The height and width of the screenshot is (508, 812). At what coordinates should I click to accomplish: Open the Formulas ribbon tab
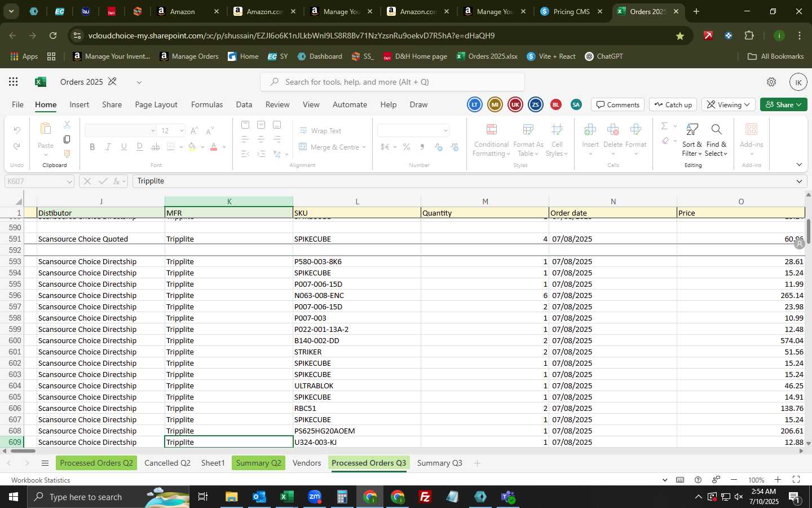coord(207,104)
